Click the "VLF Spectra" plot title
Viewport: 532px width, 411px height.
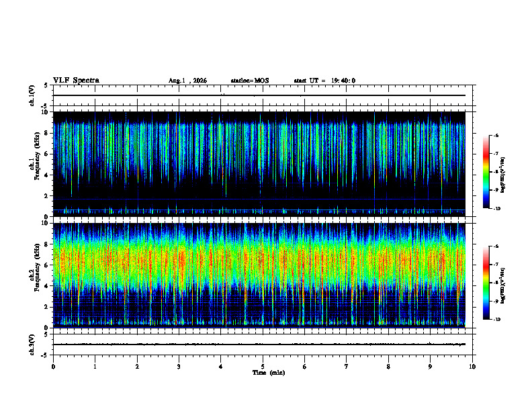pos(76,81)
